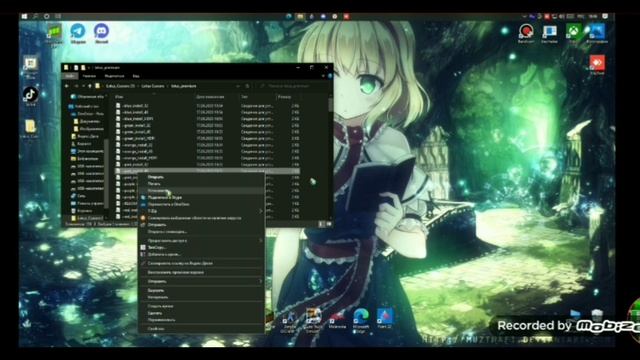Screen dimensions: 640x360
Task: Switch to large icons view in status bar
Action: (328, 224)
